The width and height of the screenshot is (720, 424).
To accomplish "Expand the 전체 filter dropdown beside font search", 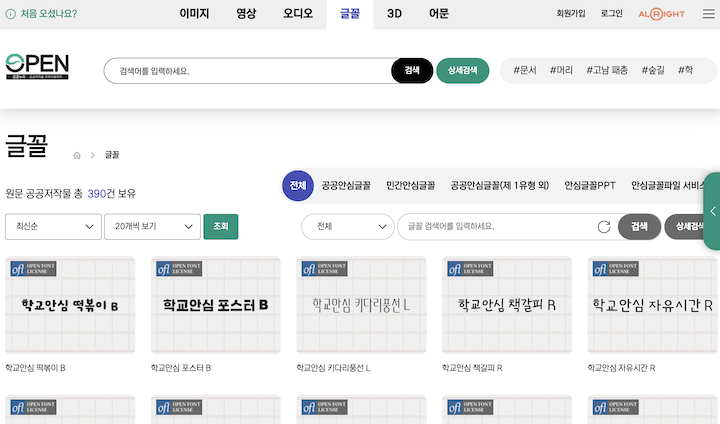I will (x=348, y=227).
